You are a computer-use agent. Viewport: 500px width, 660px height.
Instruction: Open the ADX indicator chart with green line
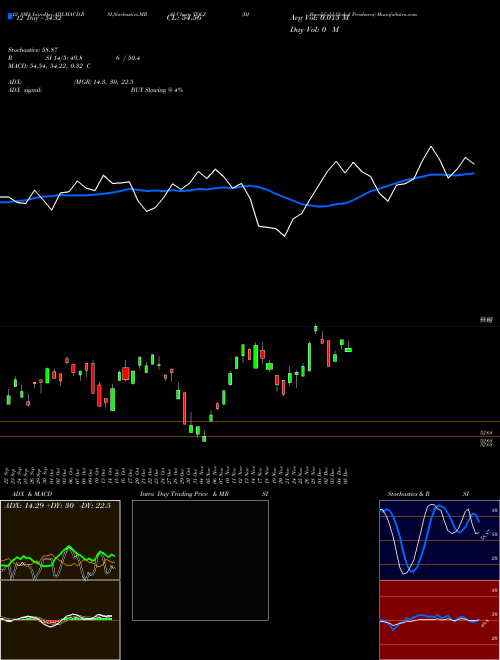(x=60, y=540)
